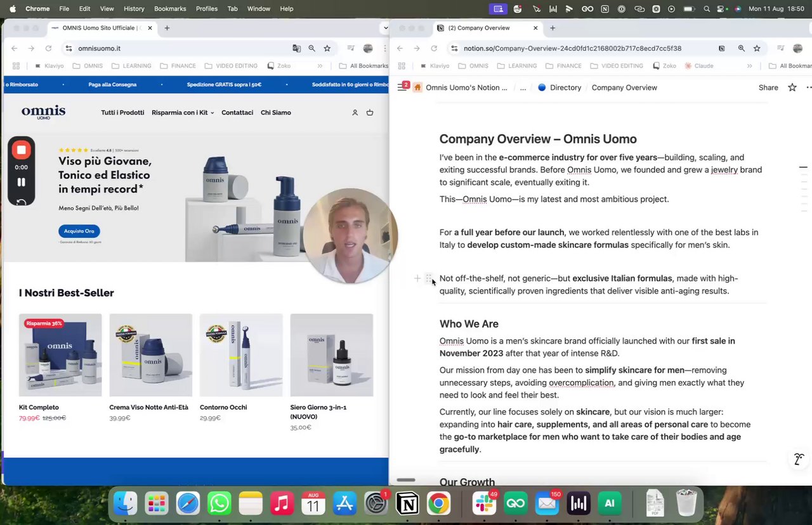This screenshot has width=812, height=525.
Task: Click the zoom icon in the omnisuomo.it address bar
Action: (x=311, y=48)
